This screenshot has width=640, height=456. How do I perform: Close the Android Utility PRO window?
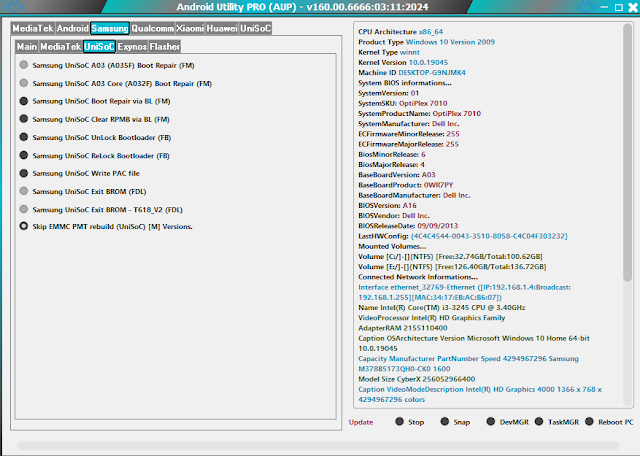click(633, 7)
